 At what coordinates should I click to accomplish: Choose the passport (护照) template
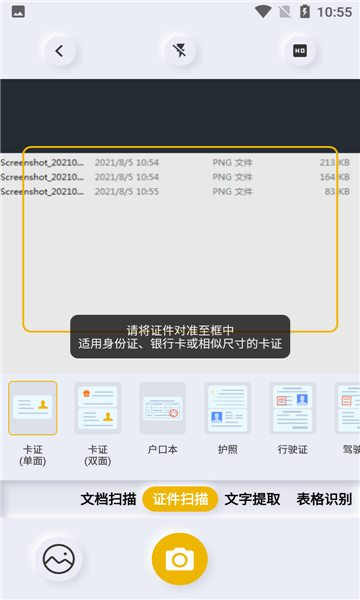228,408
